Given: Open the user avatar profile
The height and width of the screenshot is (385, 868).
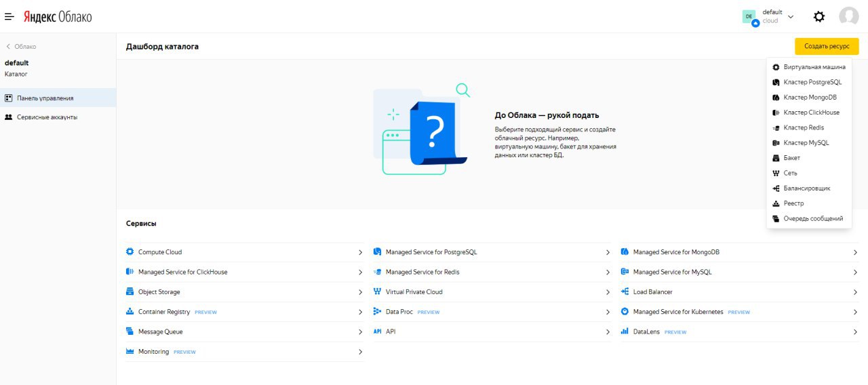Looking at the screenshot, I should (848, 16).
